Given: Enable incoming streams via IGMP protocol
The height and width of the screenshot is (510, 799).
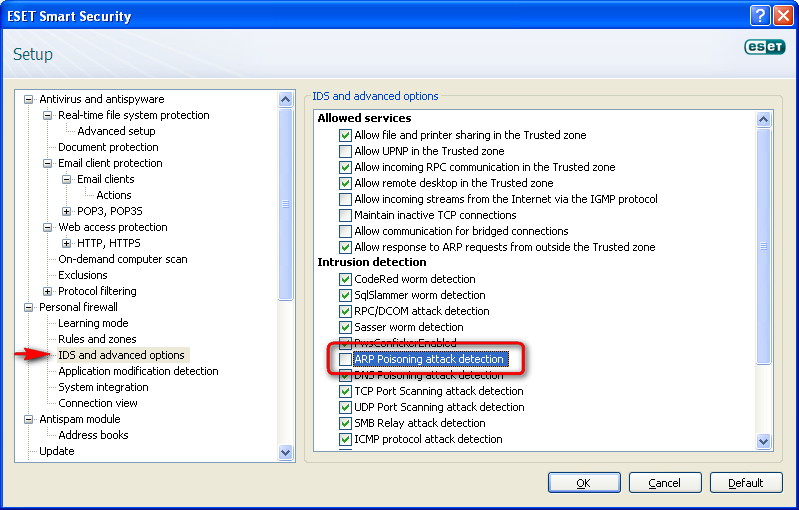Looking at the screenshot, I should pos(345,199).
